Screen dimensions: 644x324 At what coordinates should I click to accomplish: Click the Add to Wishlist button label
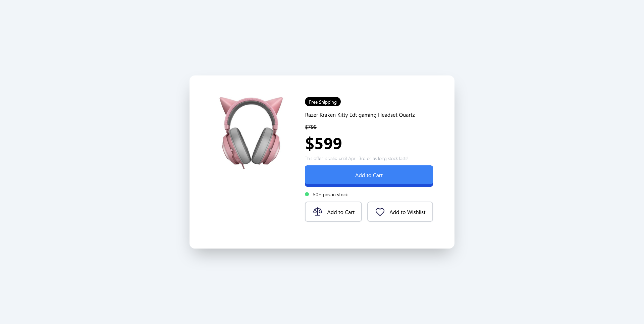pyautogui.click(x=407, y=212)
